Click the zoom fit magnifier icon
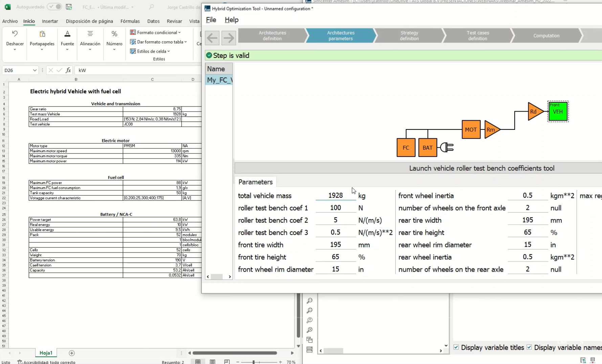The image size is (602, 364). [310, 310]
